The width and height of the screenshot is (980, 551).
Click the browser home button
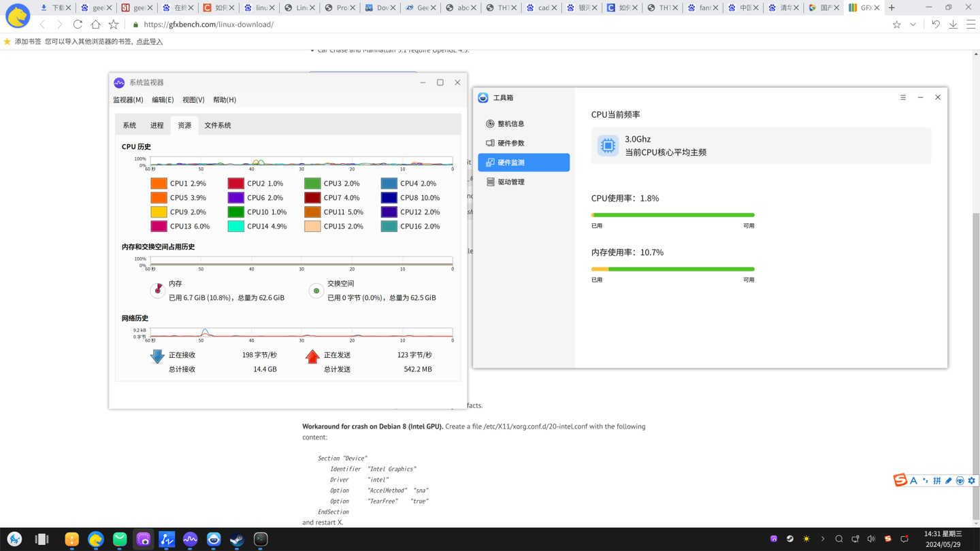click(x=95, y=24)
